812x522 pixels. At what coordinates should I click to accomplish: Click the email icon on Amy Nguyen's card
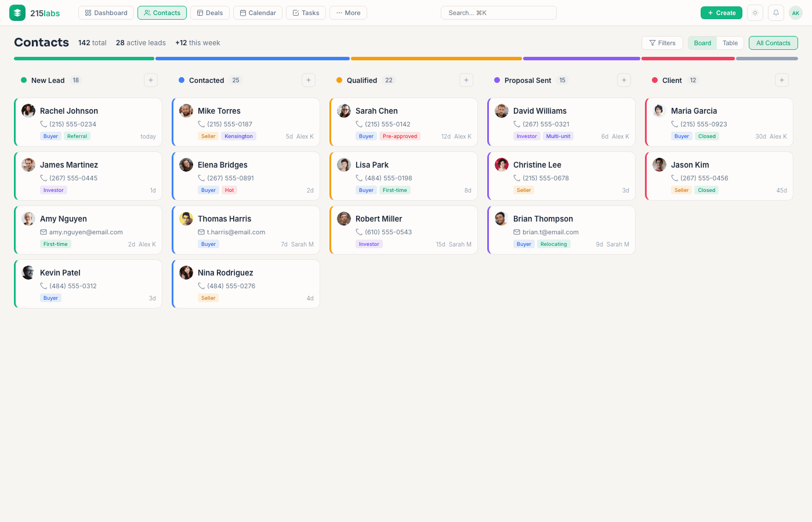[x=45, y=232]
